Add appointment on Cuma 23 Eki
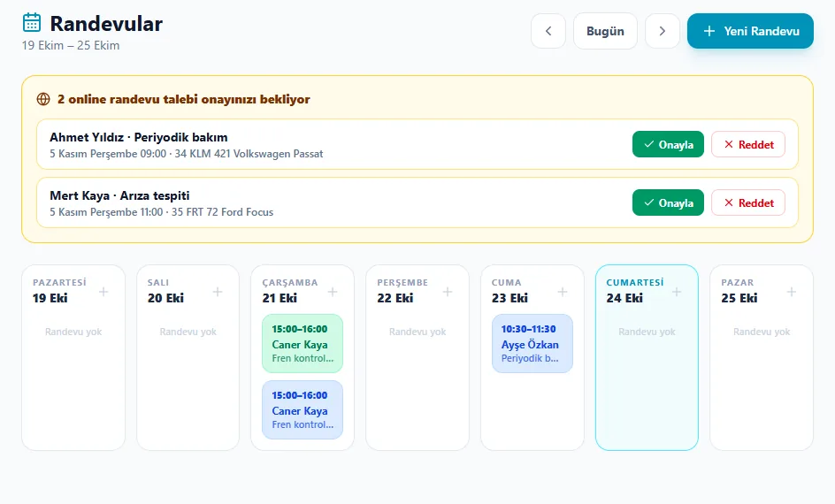 pos(563,292)
